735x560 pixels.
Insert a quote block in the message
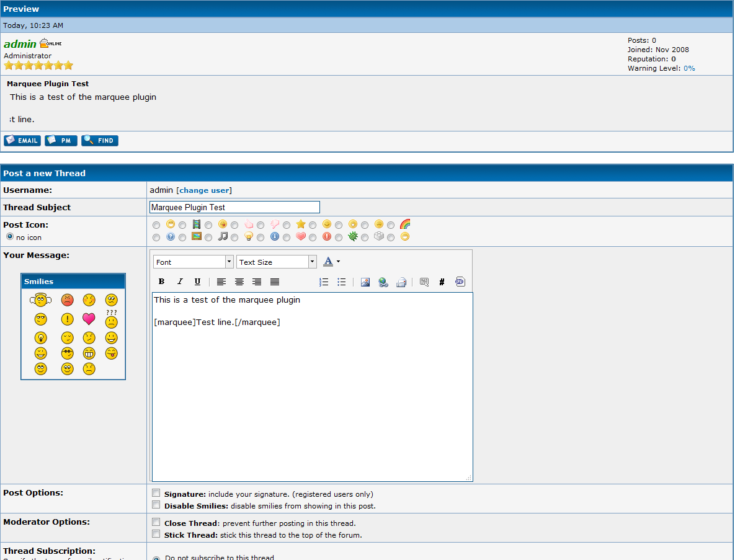[x=424, y=282]
